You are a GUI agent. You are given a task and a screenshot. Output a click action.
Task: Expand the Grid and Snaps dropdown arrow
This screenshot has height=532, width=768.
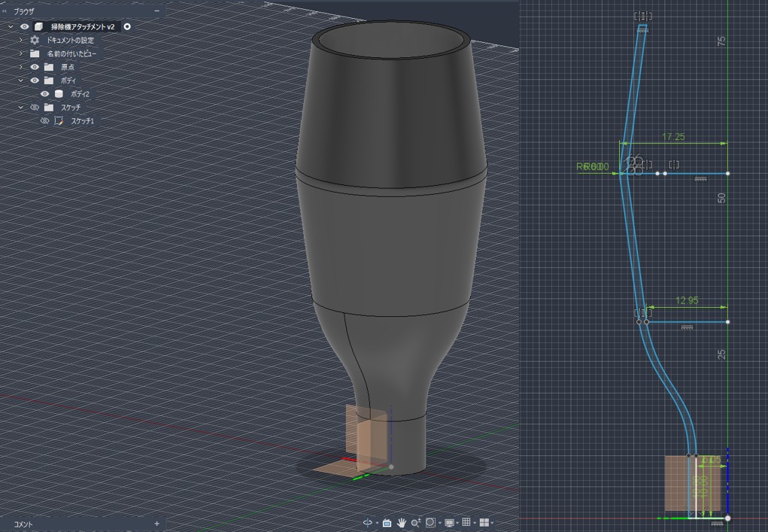point(475,523)
